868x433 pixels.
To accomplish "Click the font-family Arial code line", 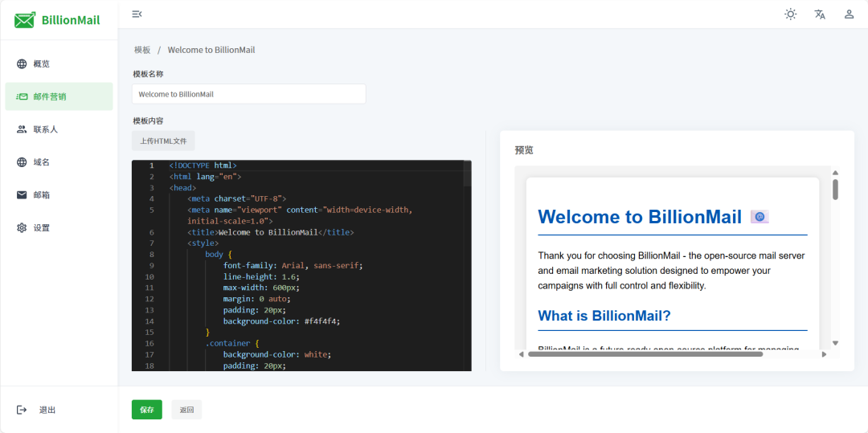I will [x=293, y=265].
